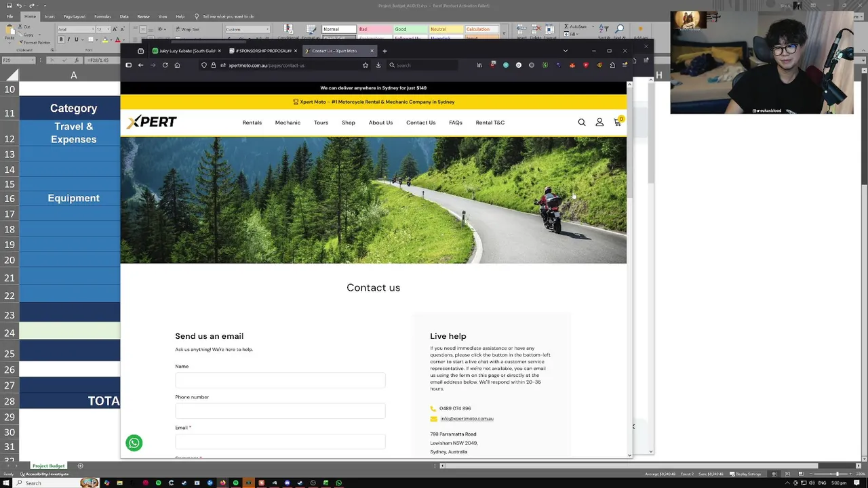
Task: Open Mechanic in site navigation
Action: tap(288, 123)
